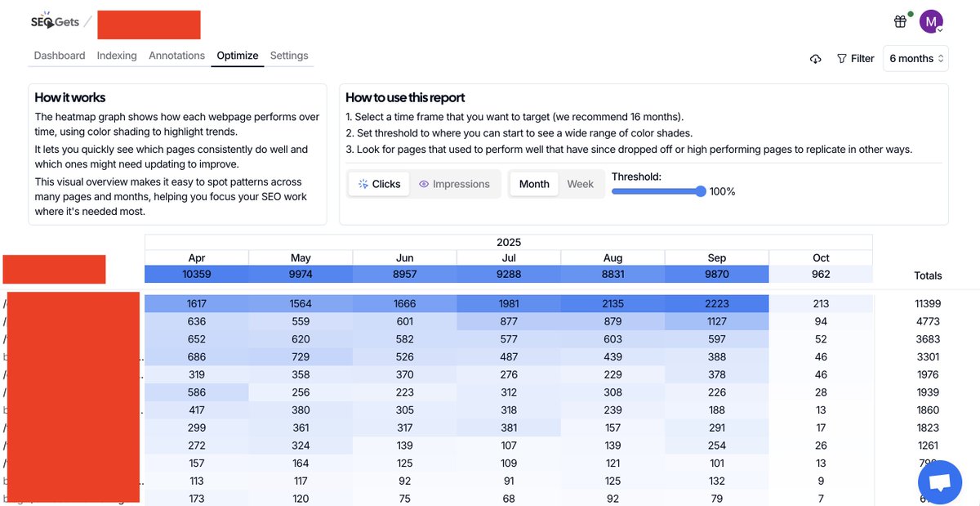Click the SEO Gets logo

coord(55,22)
